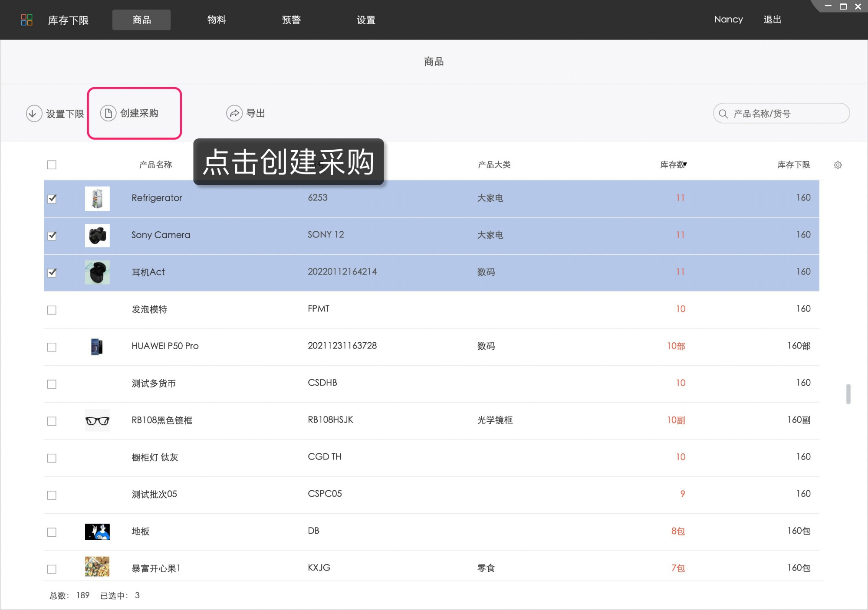Open the Sony Camera product thumbnail
Viewport: 868px width, 610px height.
pos(97,236)
